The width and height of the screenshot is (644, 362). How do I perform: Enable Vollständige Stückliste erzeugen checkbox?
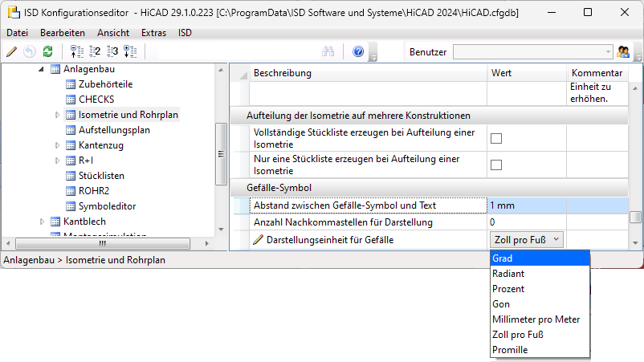pyautogui.click(x=496, y=138)
